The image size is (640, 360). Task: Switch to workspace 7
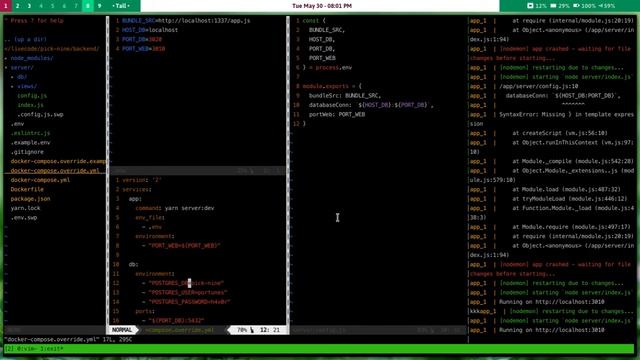[x=76, y=6]
